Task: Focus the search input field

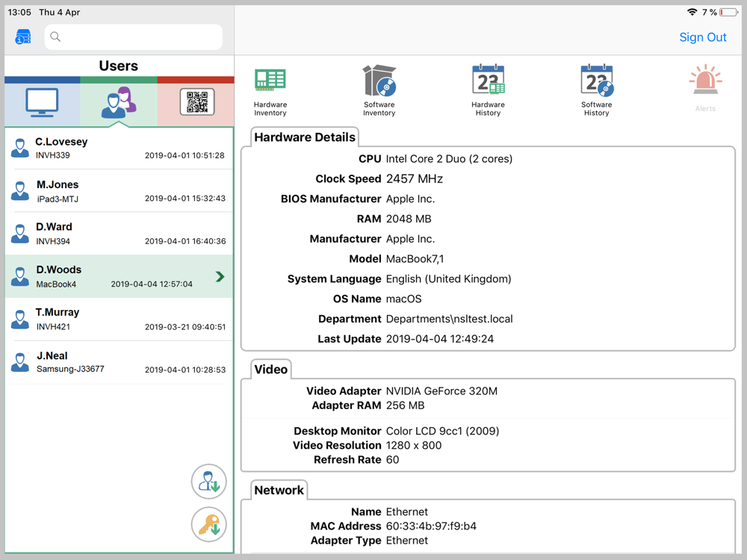Action: (x=134, y=37)
